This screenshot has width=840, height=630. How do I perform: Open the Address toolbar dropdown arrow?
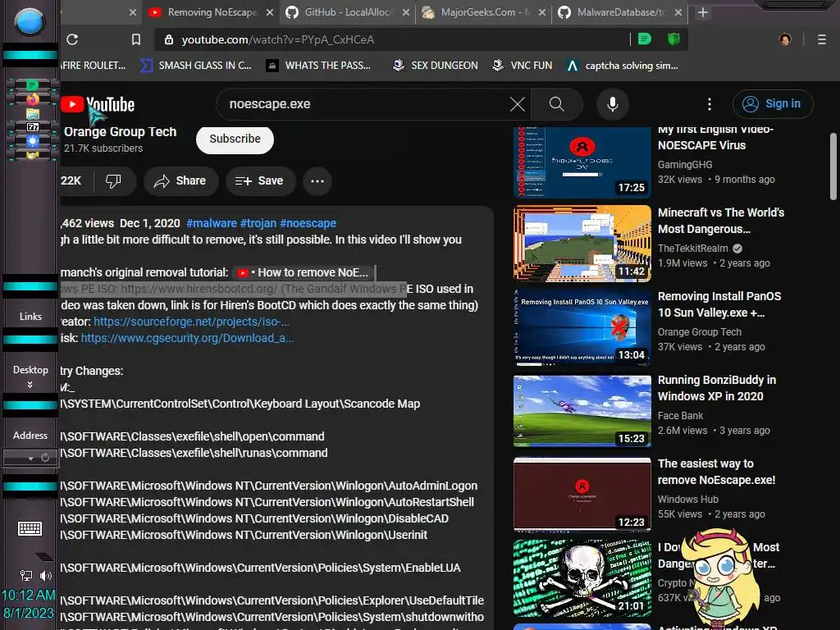click(x=30, y=458)
